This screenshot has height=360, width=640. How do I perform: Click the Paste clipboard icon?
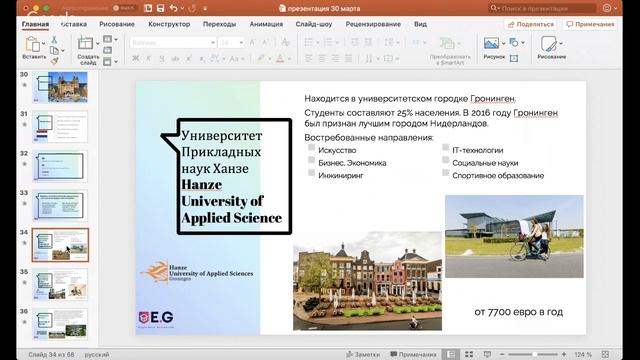click(x=32, y=44)
